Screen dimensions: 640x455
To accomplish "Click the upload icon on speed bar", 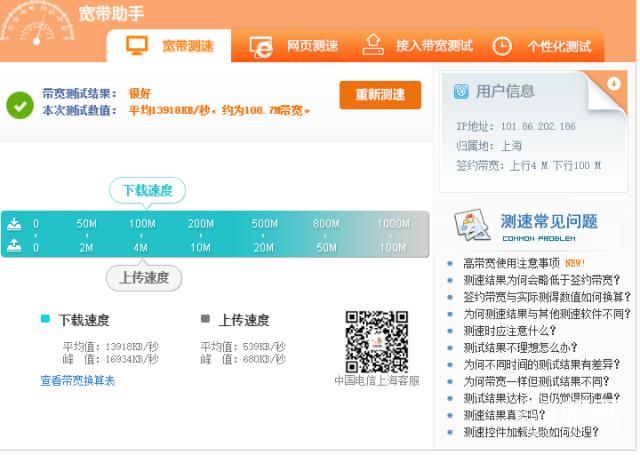I will coord(14,246).
